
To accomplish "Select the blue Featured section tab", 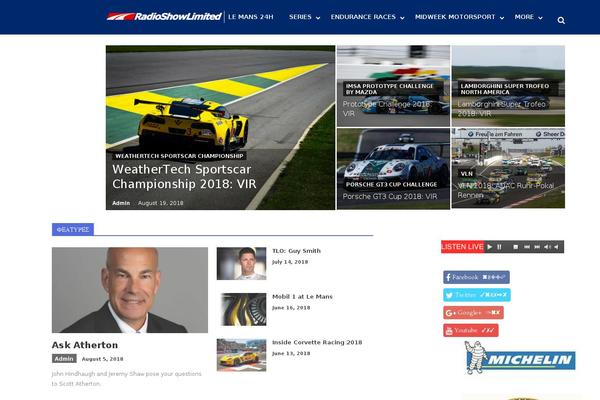I will click(73, 229).
